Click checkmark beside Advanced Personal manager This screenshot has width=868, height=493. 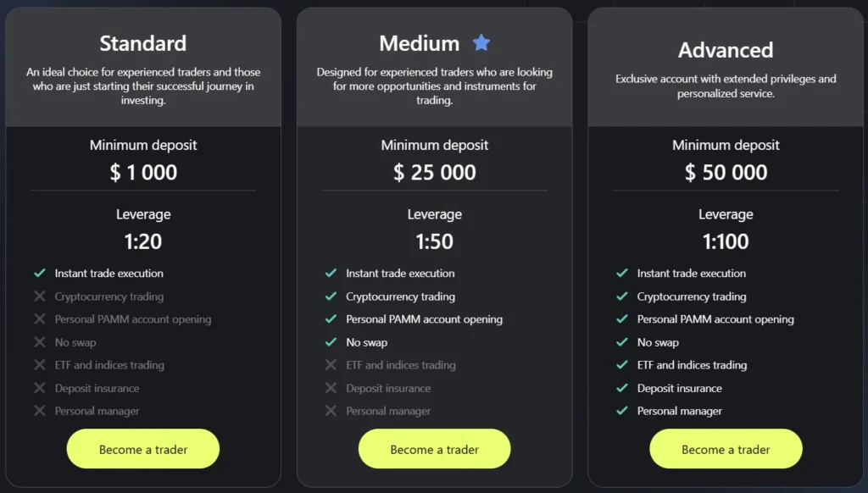[621, 411]
